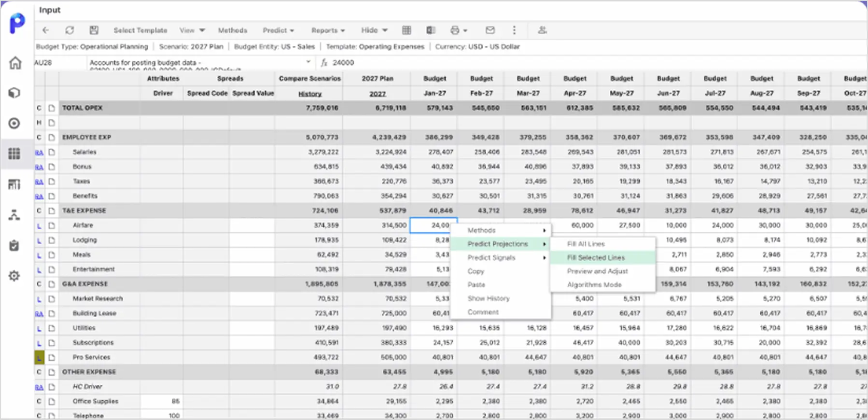This screenshot has height=420, width=868.
Task: Click Airfare Apr-27 cell 60,000
Action: [575, 225]
